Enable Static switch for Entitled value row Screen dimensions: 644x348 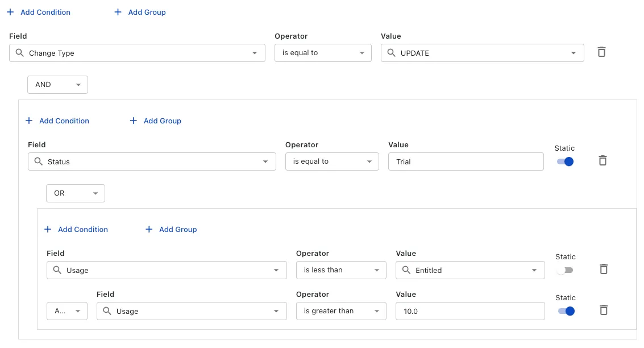565,270
